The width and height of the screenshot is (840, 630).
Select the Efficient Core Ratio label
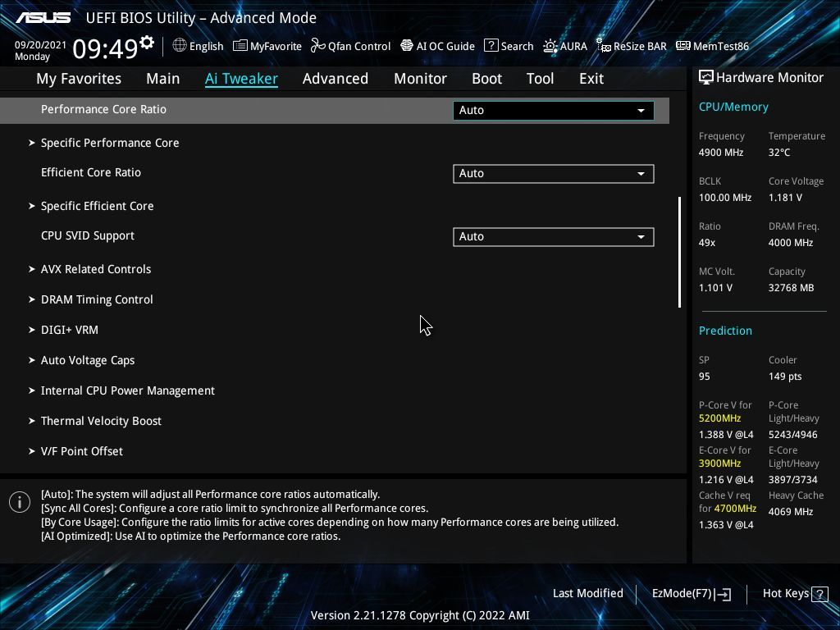point(91,172)
